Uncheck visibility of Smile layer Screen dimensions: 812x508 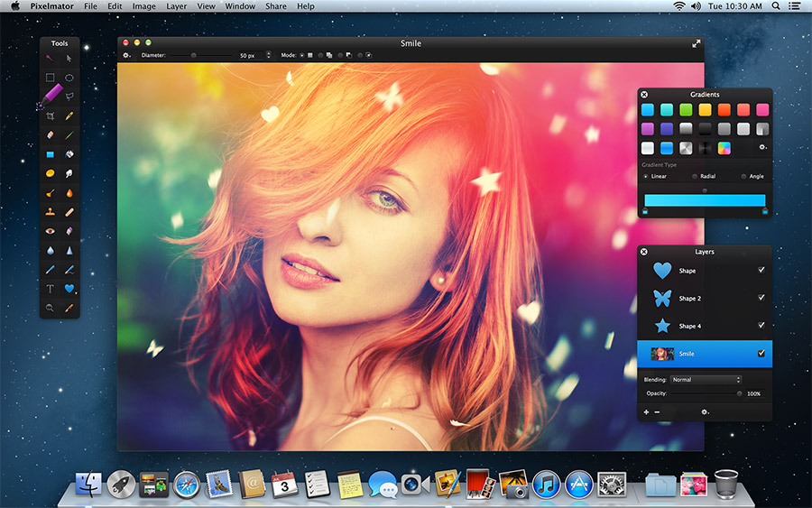pyautogui.click(x=761, y=354)
